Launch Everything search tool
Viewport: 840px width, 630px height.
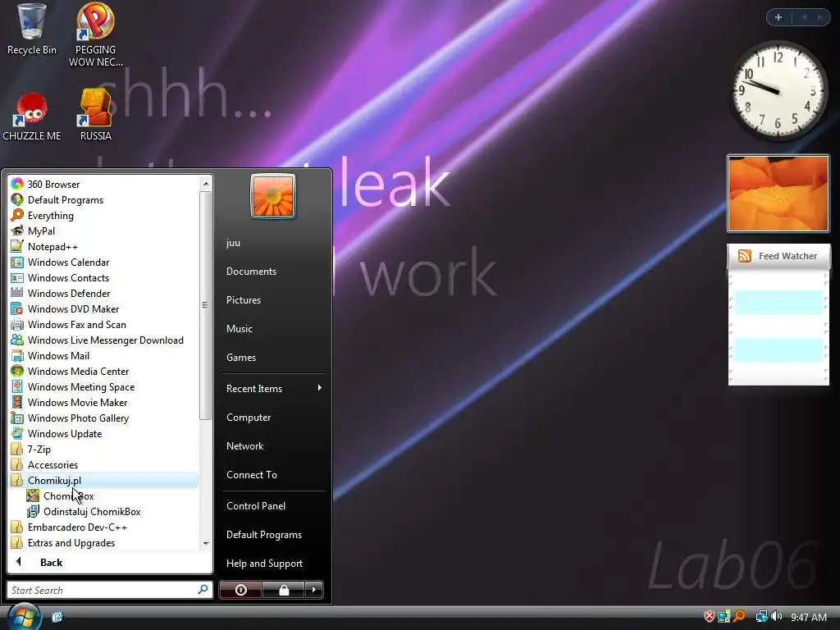click(104, 216)
